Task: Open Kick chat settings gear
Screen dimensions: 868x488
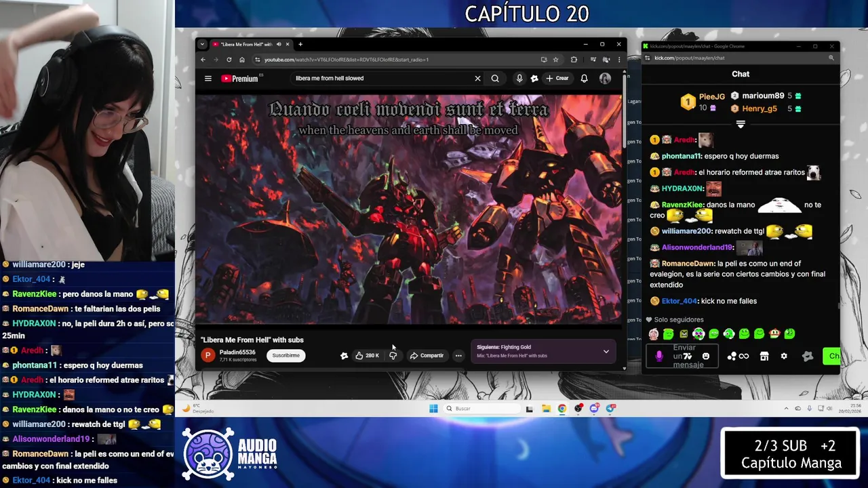Action: point(784,357)
